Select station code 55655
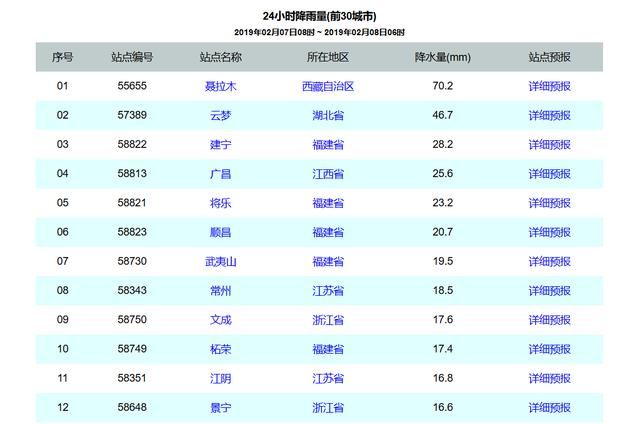 click(x=132, y=86)
